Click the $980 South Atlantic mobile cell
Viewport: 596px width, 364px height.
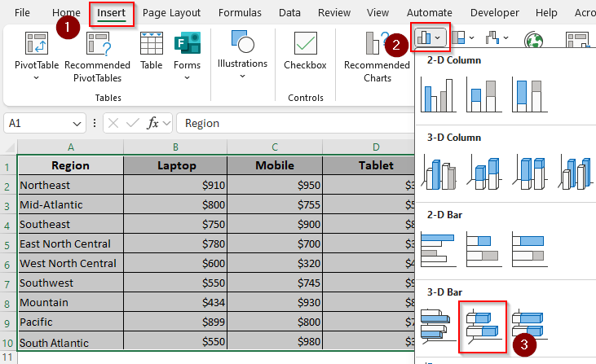[275, 341]
